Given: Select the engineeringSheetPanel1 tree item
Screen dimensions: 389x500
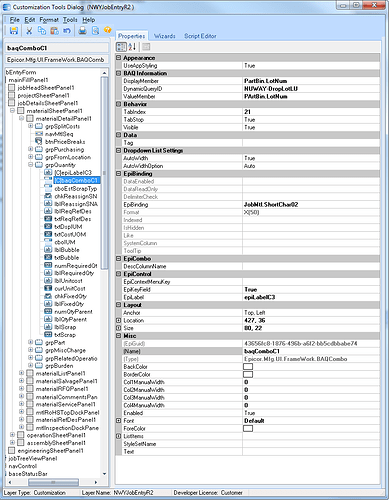Looking at the screenshot, I should (x=51, y=451).
